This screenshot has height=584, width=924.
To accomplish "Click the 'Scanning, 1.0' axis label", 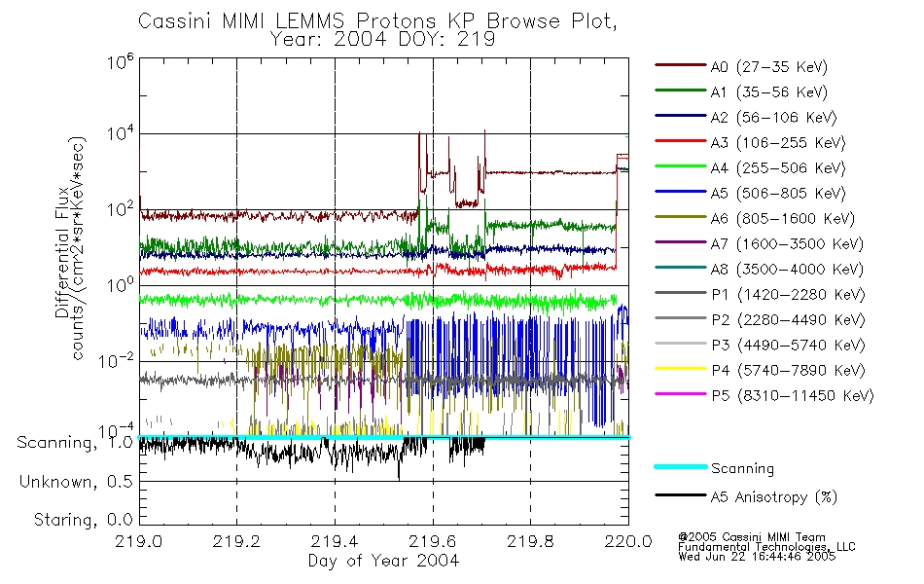I will click(x=75, y=443).
